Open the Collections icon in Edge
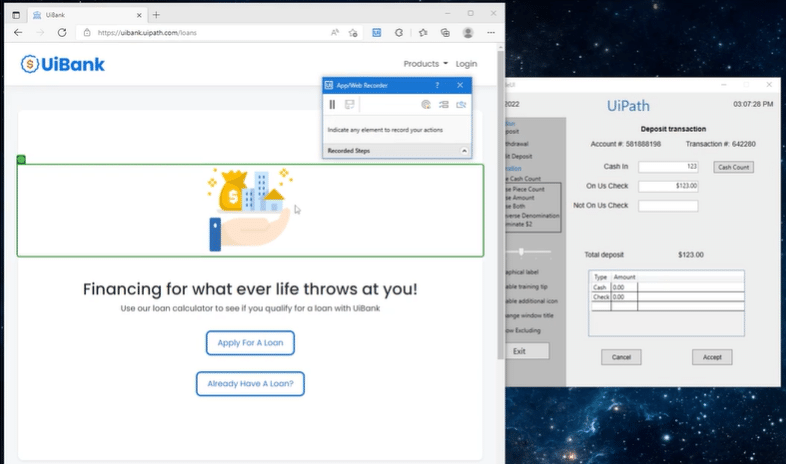This screenshot has height=464, width=786. pos(445,33)
